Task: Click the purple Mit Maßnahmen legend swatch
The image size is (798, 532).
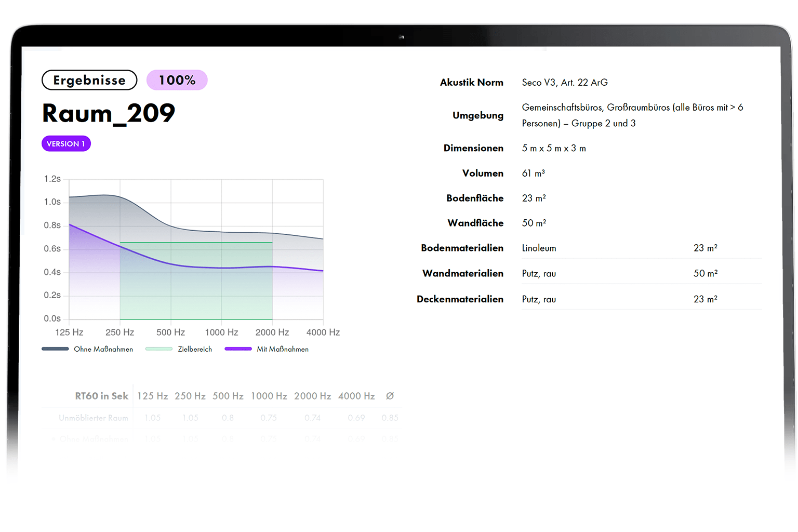Action: tap(238, 349)
